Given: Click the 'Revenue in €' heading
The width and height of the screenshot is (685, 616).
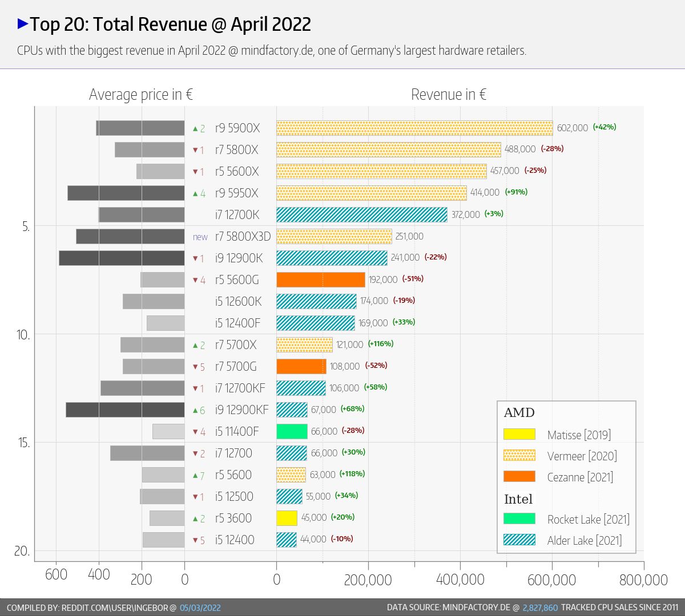Looking at the screenshot, I should tap(449, 95).
